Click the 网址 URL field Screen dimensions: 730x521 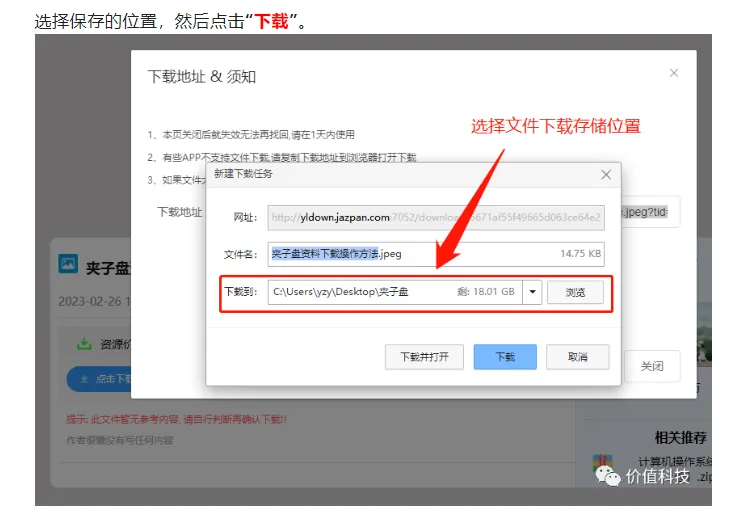436,217
